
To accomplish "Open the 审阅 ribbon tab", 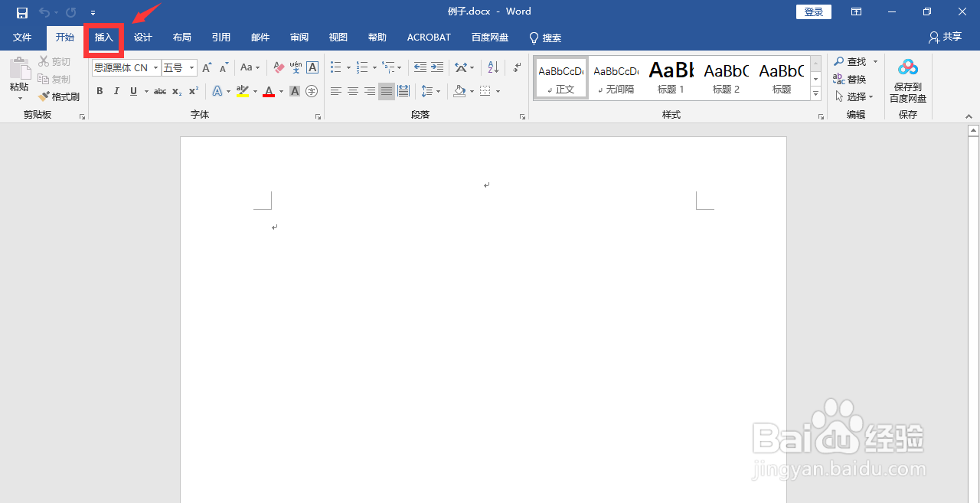I will point(299,37).
